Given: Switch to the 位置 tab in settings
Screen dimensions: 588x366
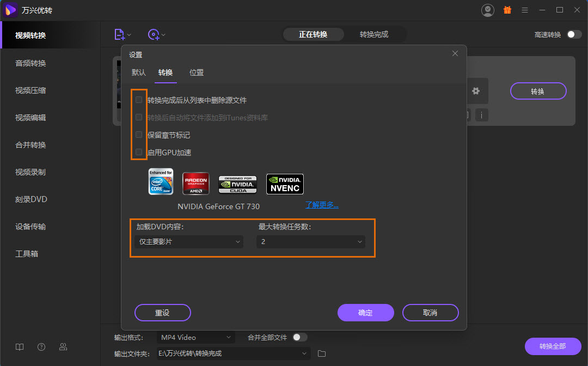Looking at the screenshot, I should [197, 72].
